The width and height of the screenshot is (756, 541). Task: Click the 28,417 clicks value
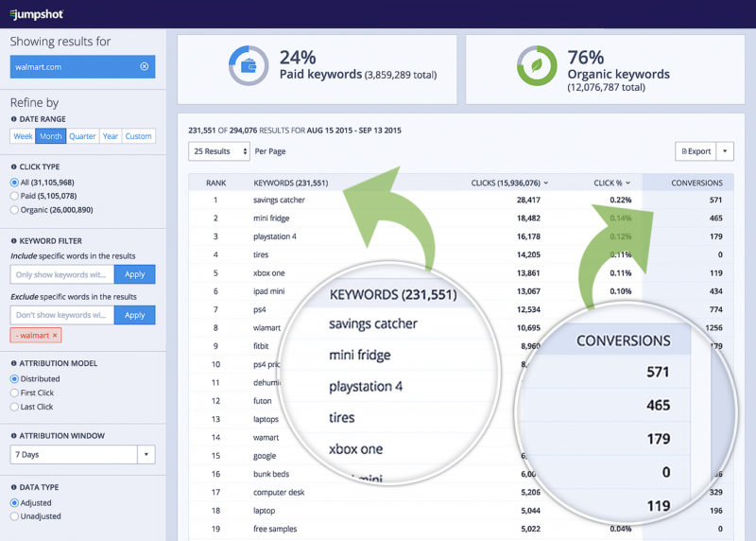[x=528, y=200]
